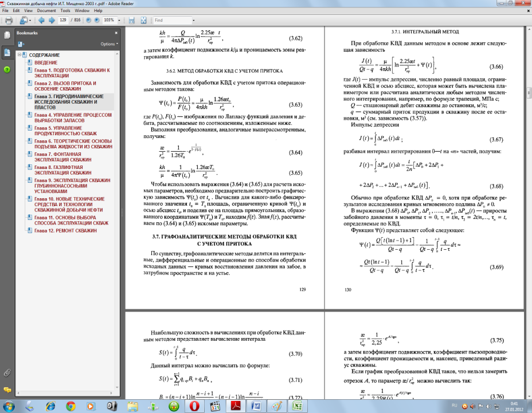Screen dimensions: 532x413
Task: Open the Bookmarks Options dropdown
Action: (109, 44)
